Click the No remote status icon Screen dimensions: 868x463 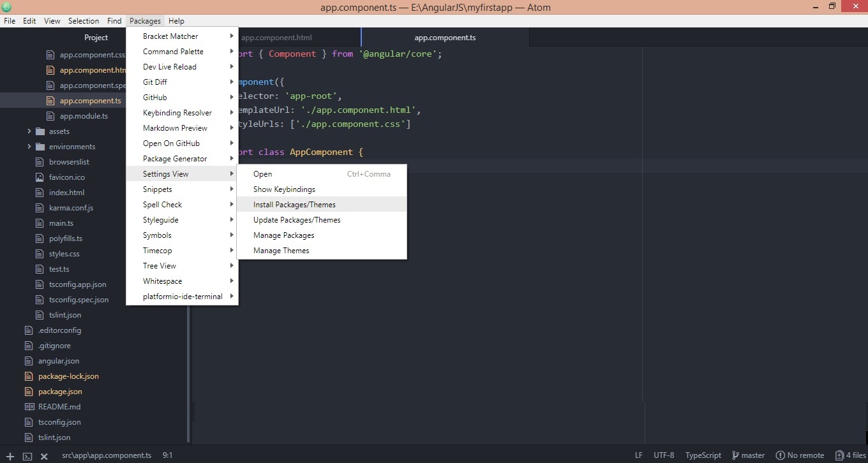(x=780, y=455)
